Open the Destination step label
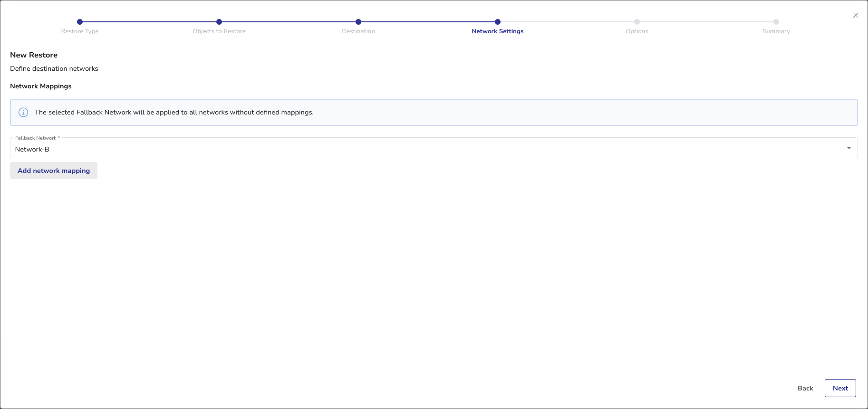 click(358, 31)
